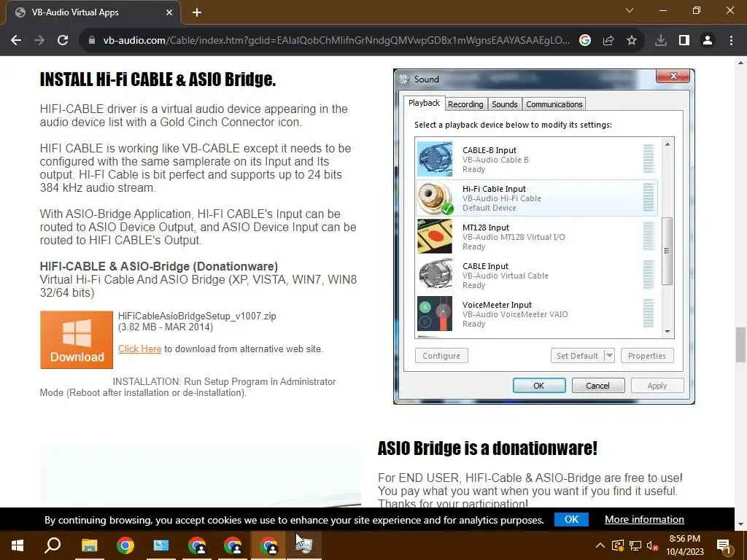Open Chrome three-dot menu
Viewport: 747px width, 560px height.
point(731,41)
